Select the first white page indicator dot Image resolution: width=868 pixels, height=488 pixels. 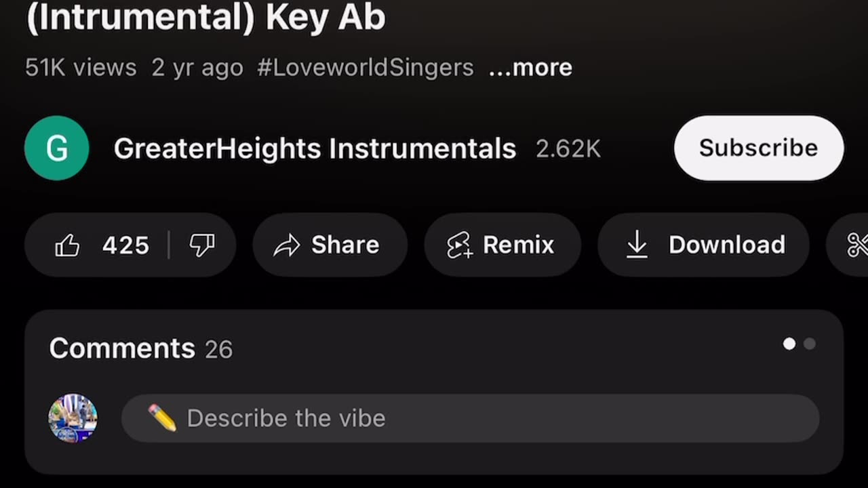coord(789,344)
